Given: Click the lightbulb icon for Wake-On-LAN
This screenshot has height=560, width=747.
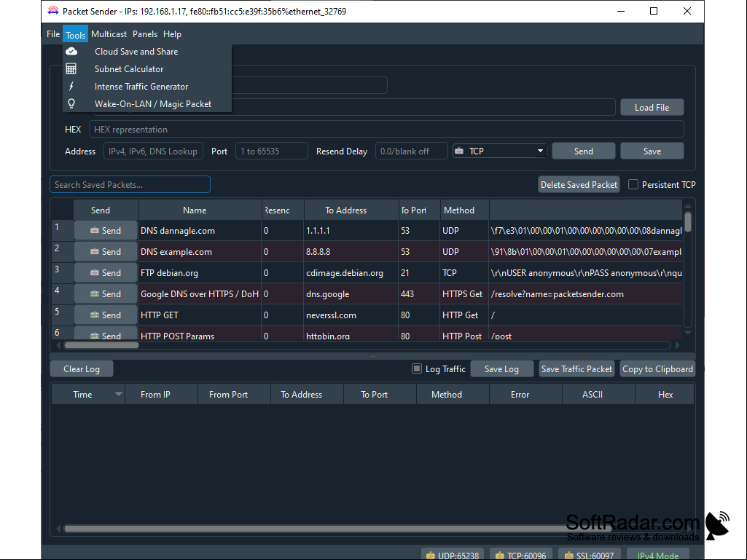Looking at the screenshot, I should click(x=71, y=104).
